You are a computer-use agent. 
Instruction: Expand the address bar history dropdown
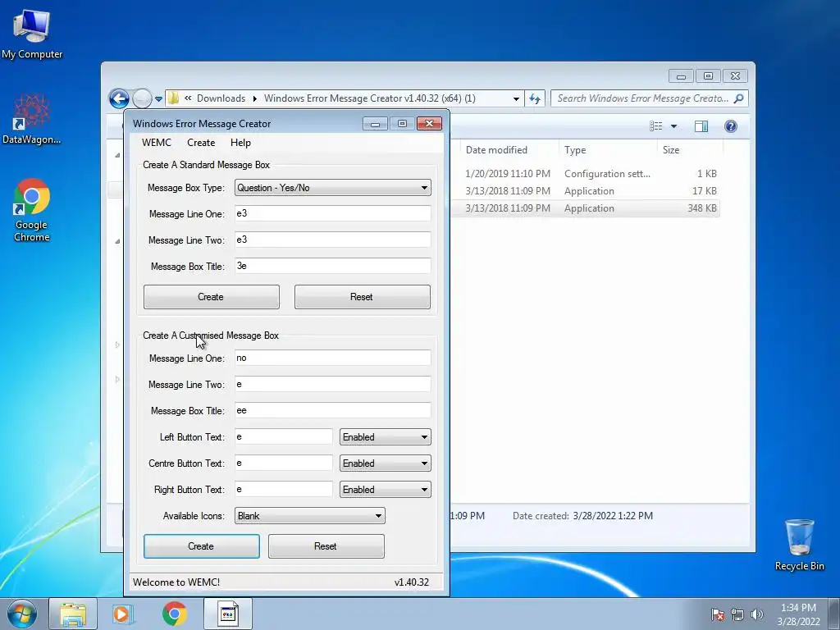point(516,99)
